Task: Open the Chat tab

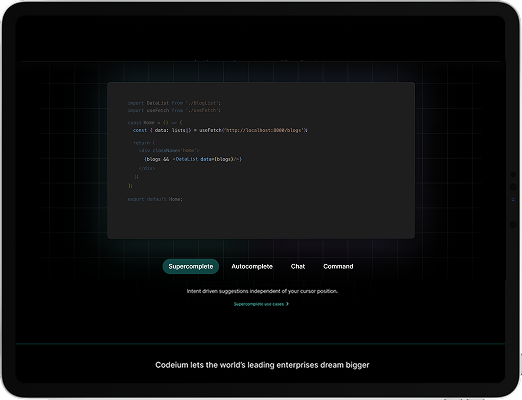Action: pyautogui.click(x=298, y=266)
